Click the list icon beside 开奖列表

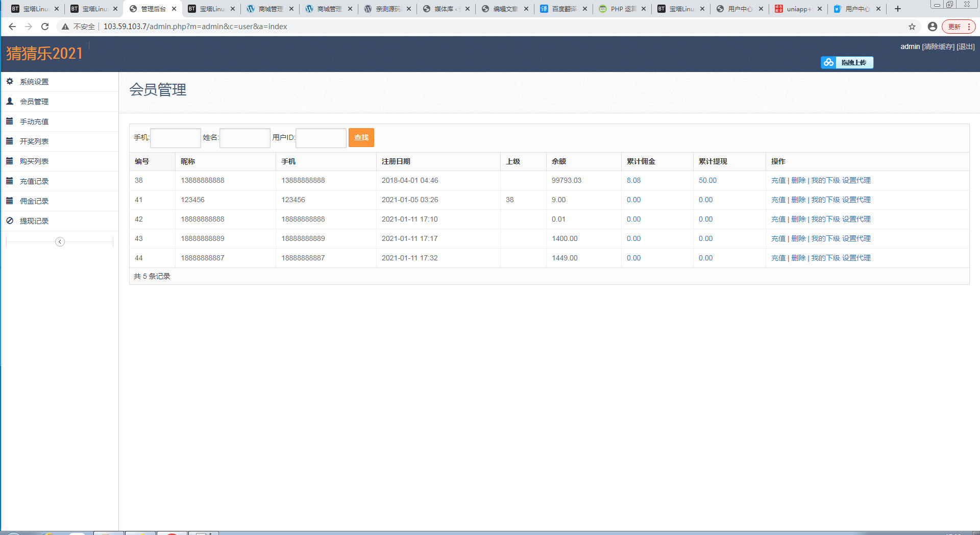pos(10,141)
